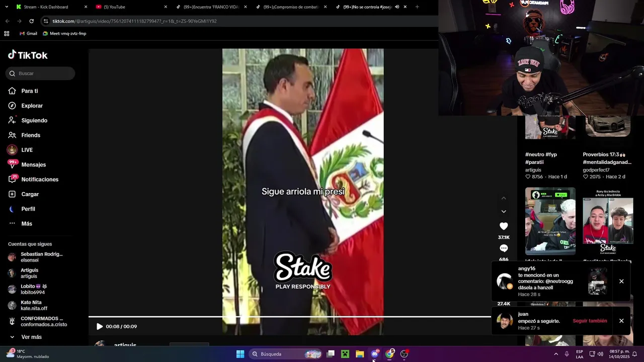Dismiss the angy16 mention notification
Image resolution: width=644 pixels, height=362 pixels.
[621, 282]
